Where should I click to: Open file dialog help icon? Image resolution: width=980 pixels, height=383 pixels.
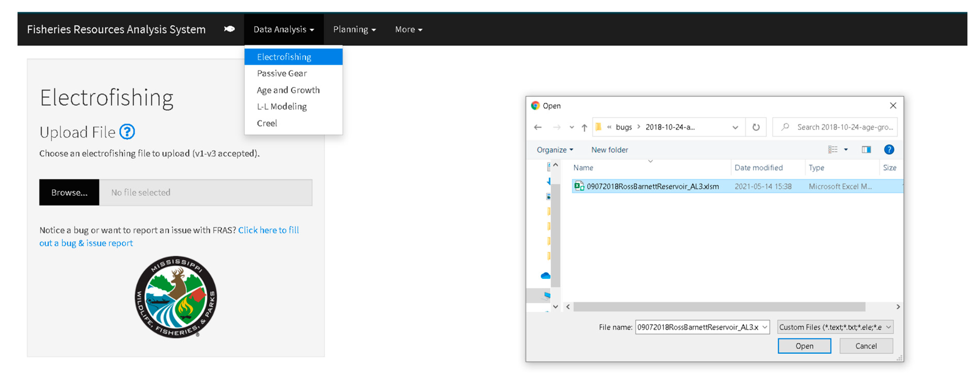pyautogui.click(x=889, y=150)
